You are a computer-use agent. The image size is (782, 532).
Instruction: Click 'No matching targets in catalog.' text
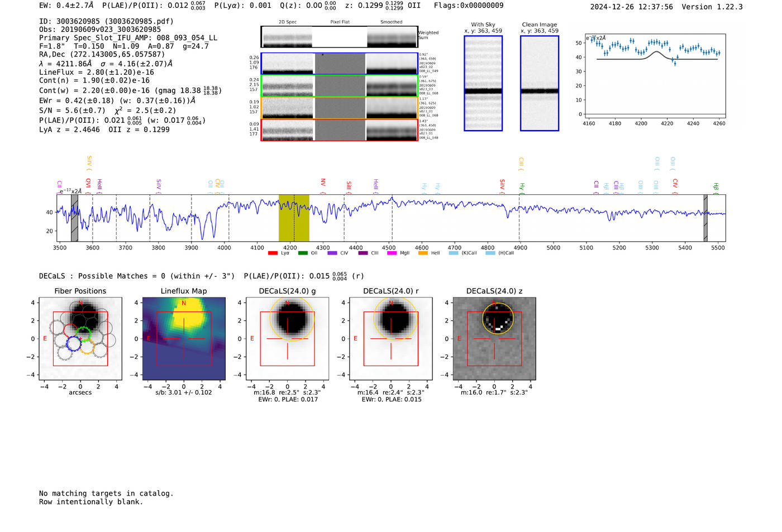(x=106, y=493)
